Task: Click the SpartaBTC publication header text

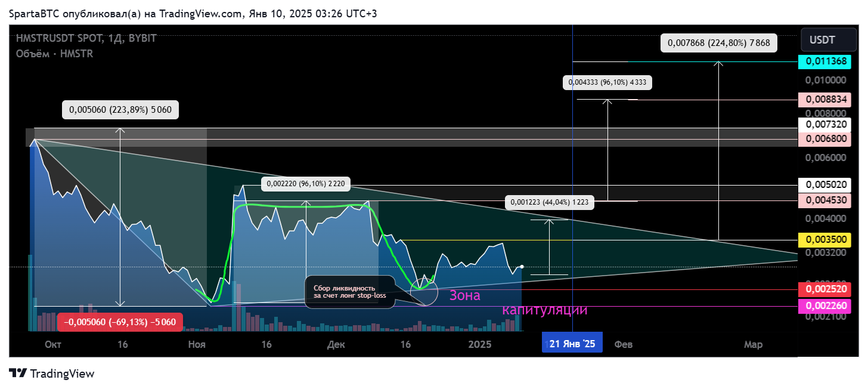Action: pos(193,13)
